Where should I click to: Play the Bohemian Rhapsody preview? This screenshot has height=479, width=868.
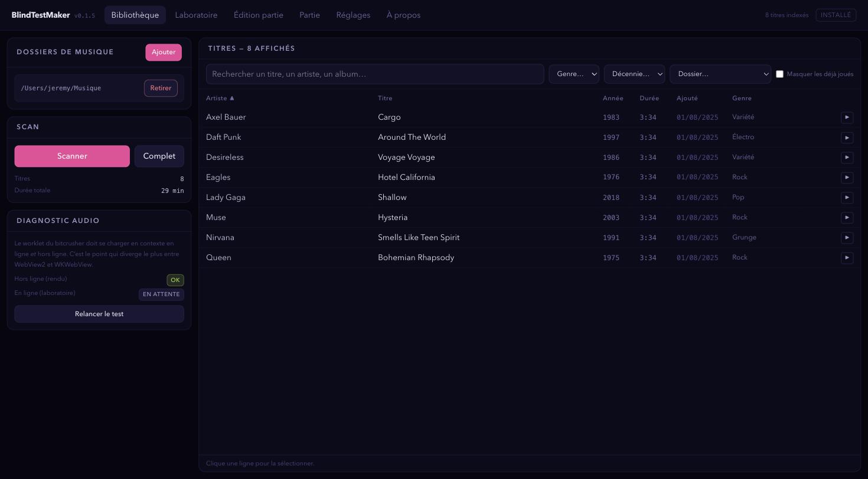pyautogui.click(x=847, y=258)
